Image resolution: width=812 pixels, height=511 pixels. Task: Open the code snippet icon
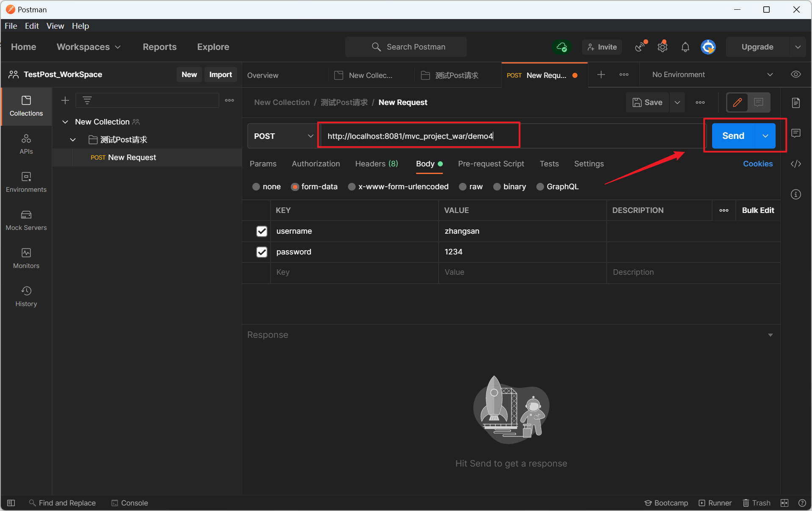click(796, 164)
